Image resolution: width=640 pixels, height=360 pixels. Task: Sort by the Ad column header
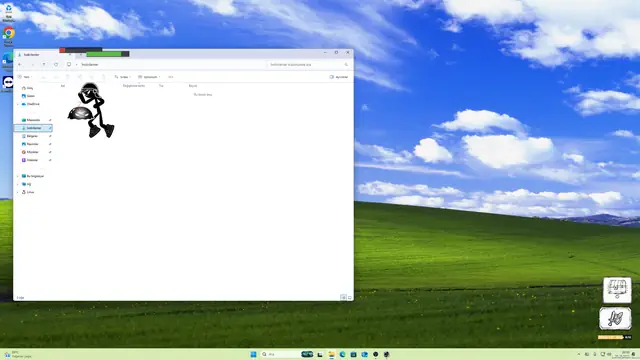coord(63,86)
